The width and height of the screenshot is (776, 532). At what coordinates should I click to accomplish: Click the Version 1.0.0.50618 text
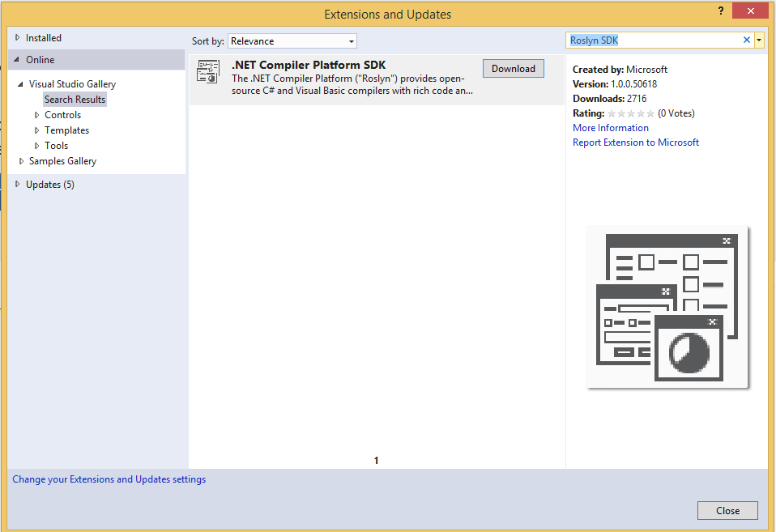615,84
